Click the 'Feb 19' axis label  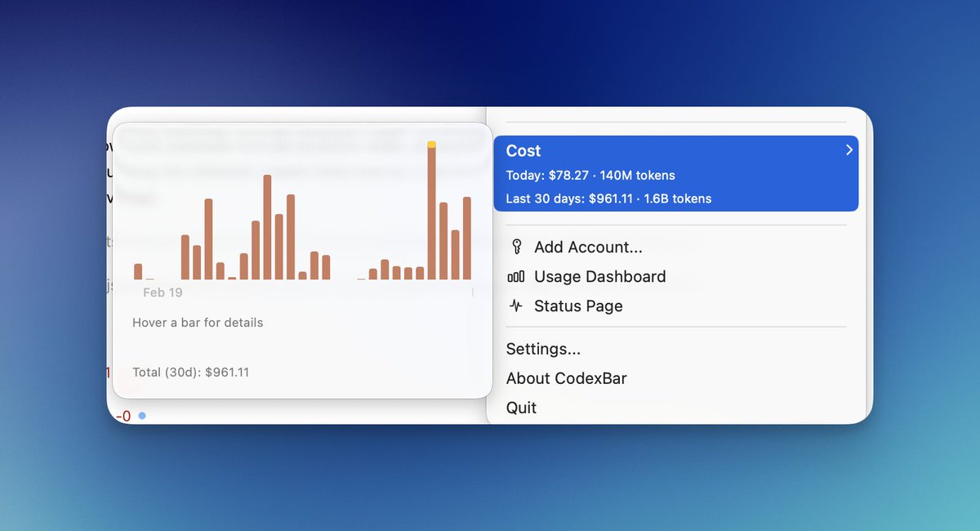pos(163,292)
